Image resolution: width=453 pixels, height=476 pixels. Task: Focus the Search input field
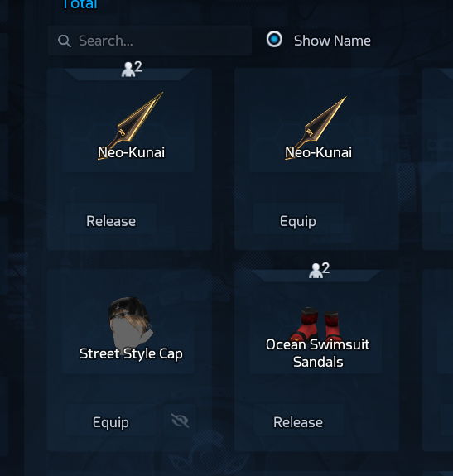pyautogui.click(x=150, y=41)
